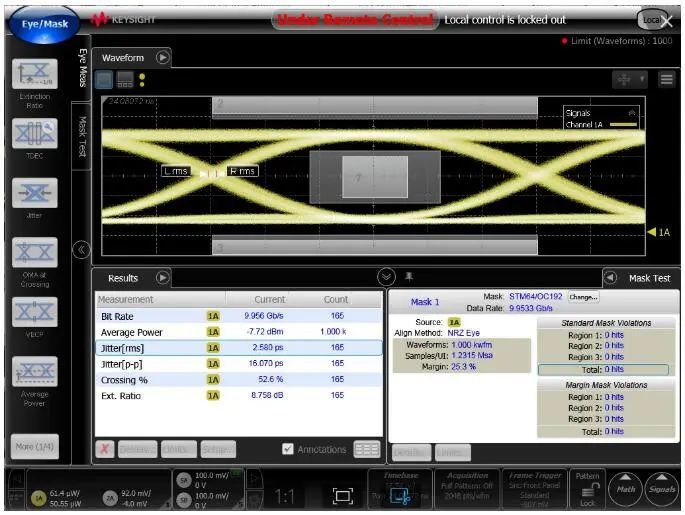Image resolution: width=685 pixels, height=515 pixels.
Task: Select the TDEC measurement icon
Action: point(35,133)
